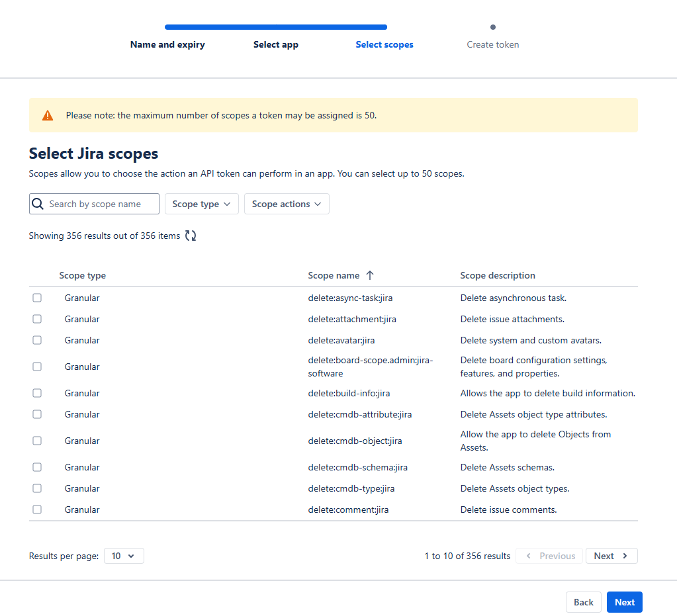This screenshot has height=616, width=677.
Task: Go to next results page via pagination Next
Action: [611, 556]
